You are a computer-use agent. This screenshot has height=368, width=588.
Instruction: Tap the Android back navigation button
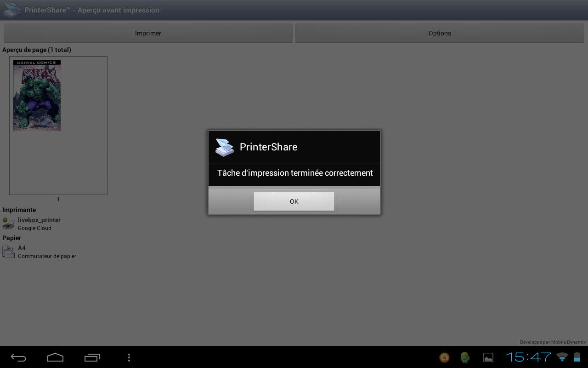tap(18, 357)
